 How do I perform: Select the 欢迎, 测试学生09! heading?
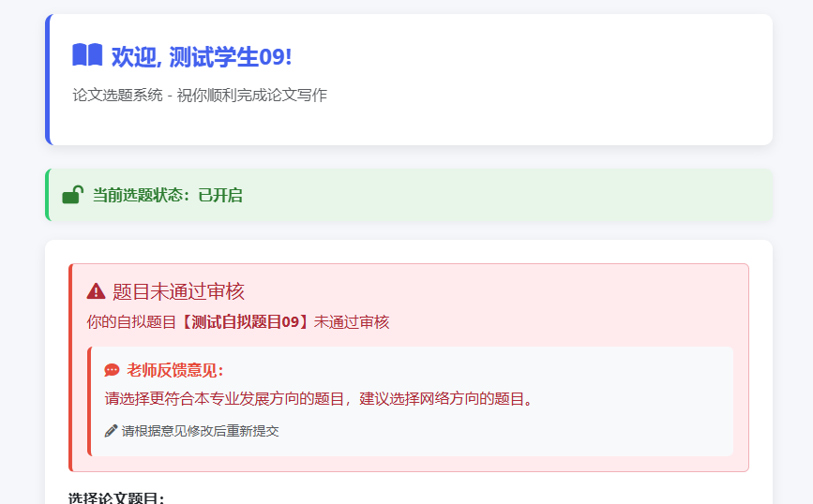tap(201, 56)
